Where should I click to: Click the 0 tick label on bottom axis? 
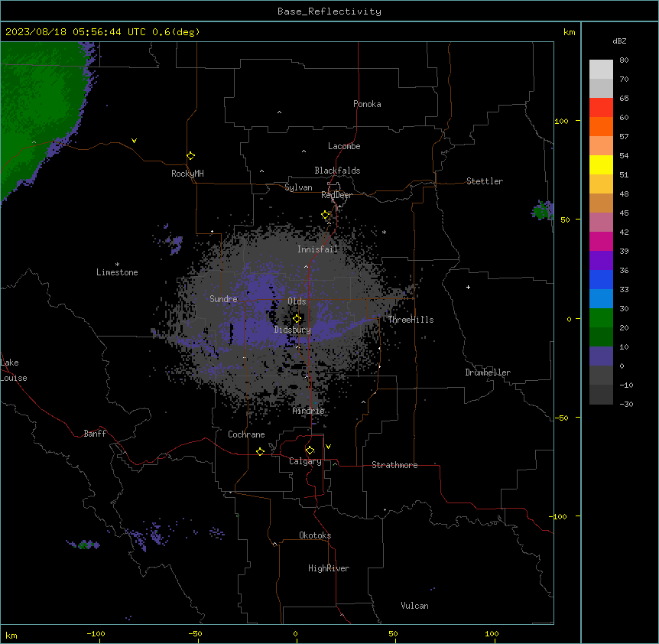295,633
